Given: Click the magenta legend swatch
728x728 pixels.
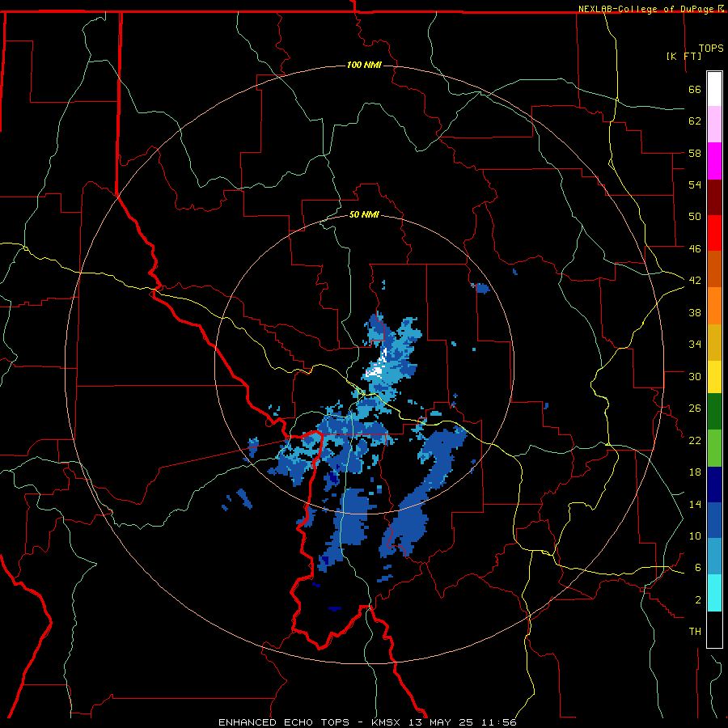Looking at the screenshot, I should 714,161.
